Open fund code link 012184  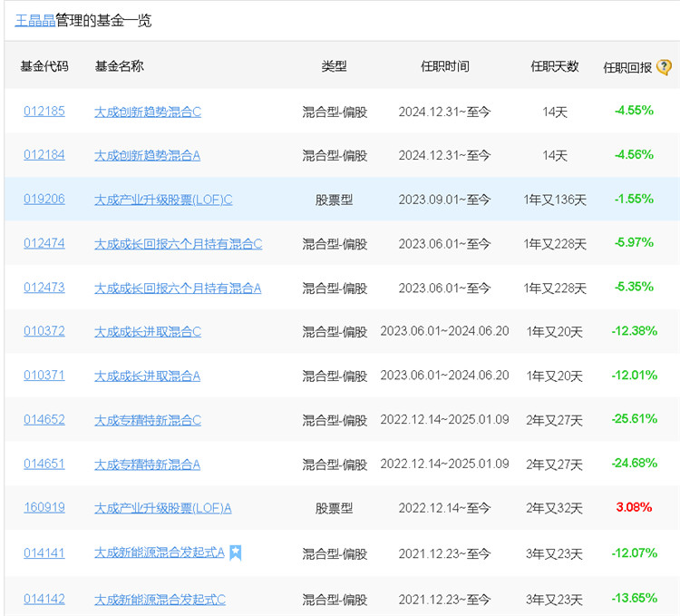click(x=44, y=154)
